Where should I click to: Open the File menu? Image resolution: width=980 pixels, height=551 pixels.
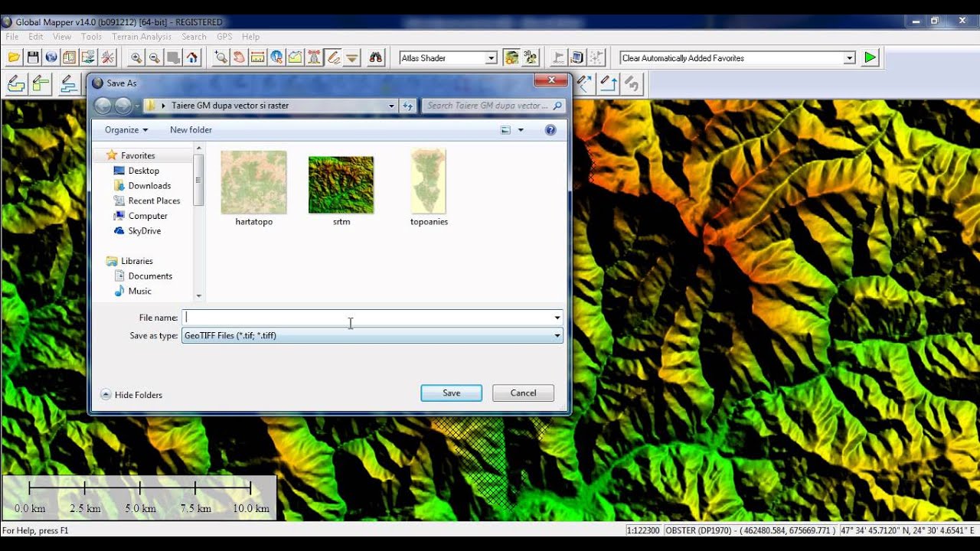tap(12, 37)
